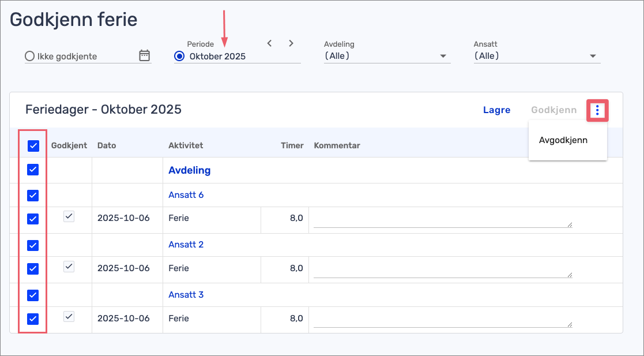Uncheck the Avdeling row checkbox
Viewport: 644px width, 356px height.
tap(33, 170)
